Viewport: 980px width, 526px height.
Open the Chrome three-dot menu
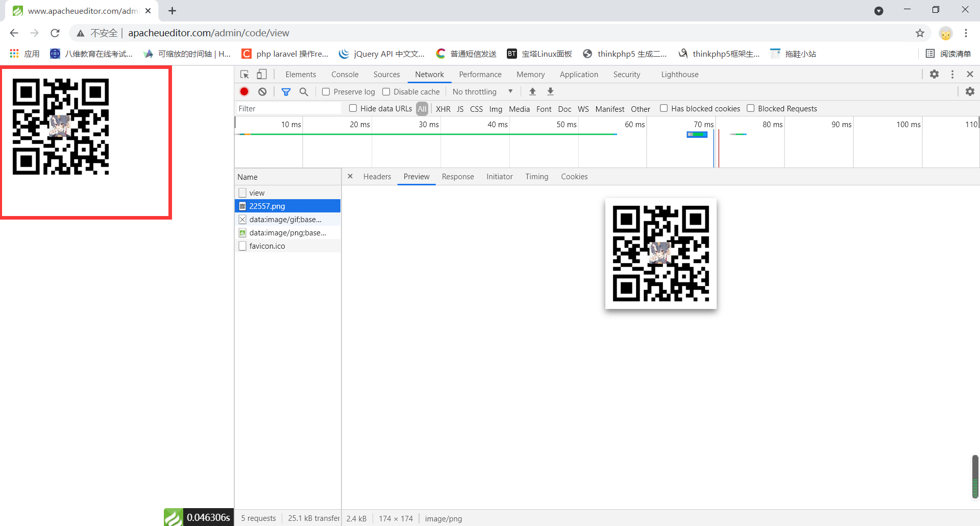(x=966, y=33)
